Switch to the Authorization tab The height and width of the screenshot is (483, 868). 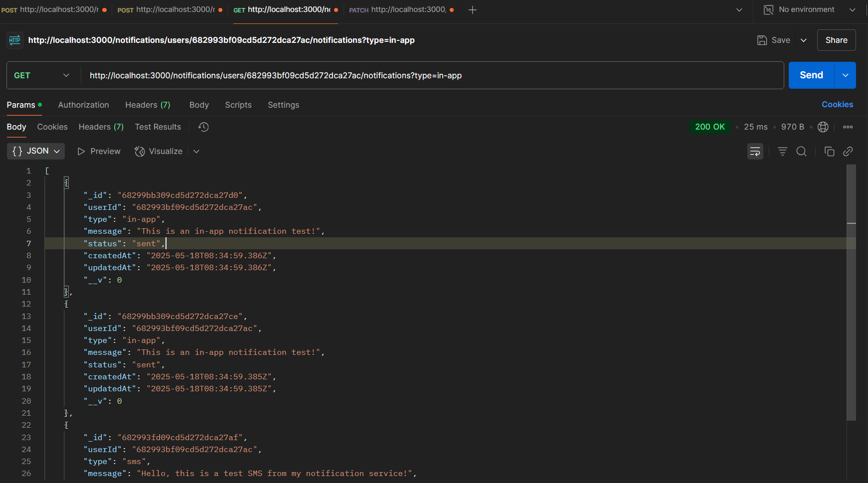(x=83, y=105)
